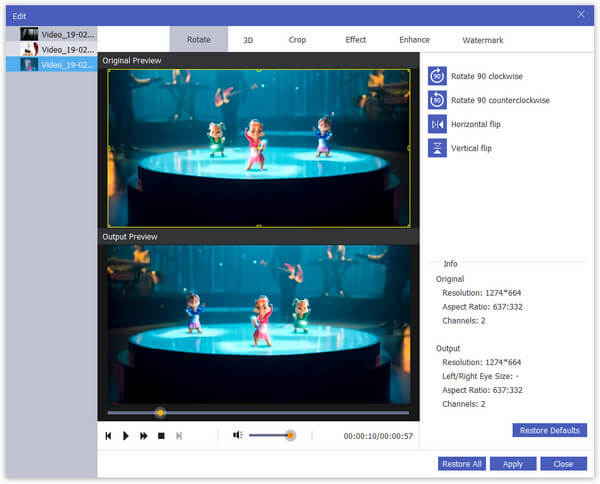Click the next frame step button
The height and width of the screenshot is (484, 600).
click(179, 436)
